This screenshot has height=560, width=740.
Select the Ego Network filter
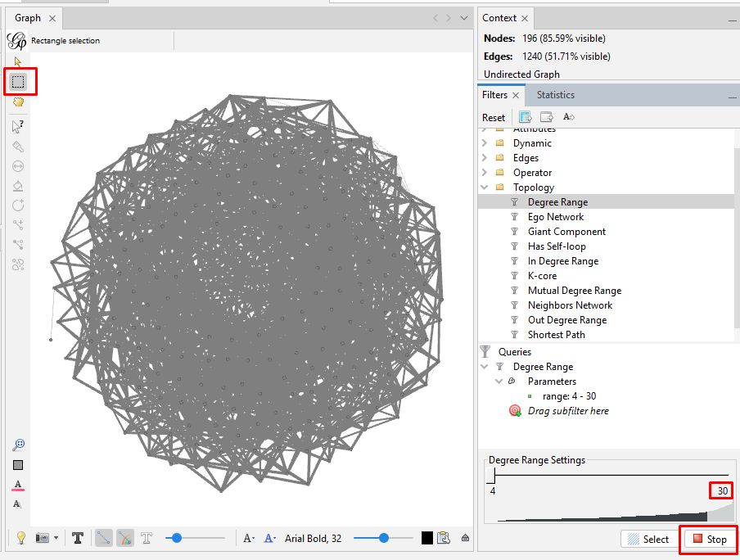[x=556, y=217]
